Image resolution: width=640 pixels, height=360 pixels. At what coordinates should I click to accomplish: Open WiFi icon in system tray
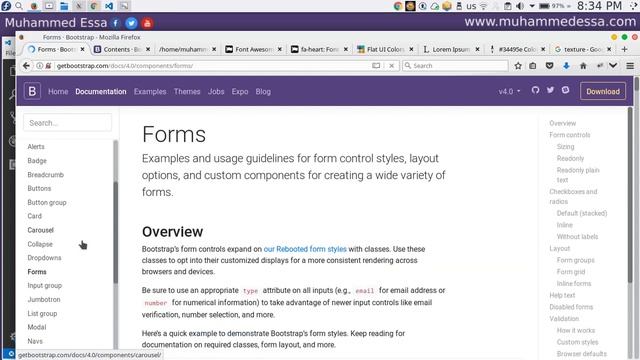(x=484, y=6)
